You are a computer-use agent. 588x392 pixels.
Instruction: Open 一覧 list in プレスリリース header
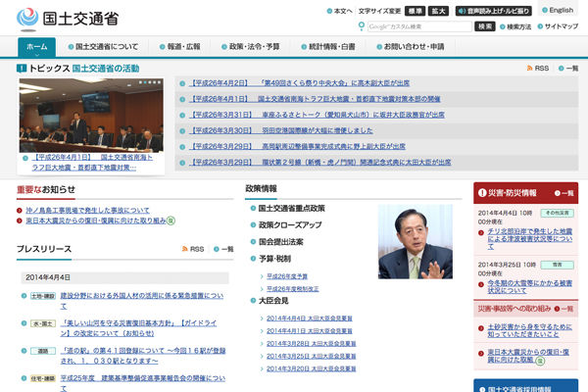coord(223,249)
